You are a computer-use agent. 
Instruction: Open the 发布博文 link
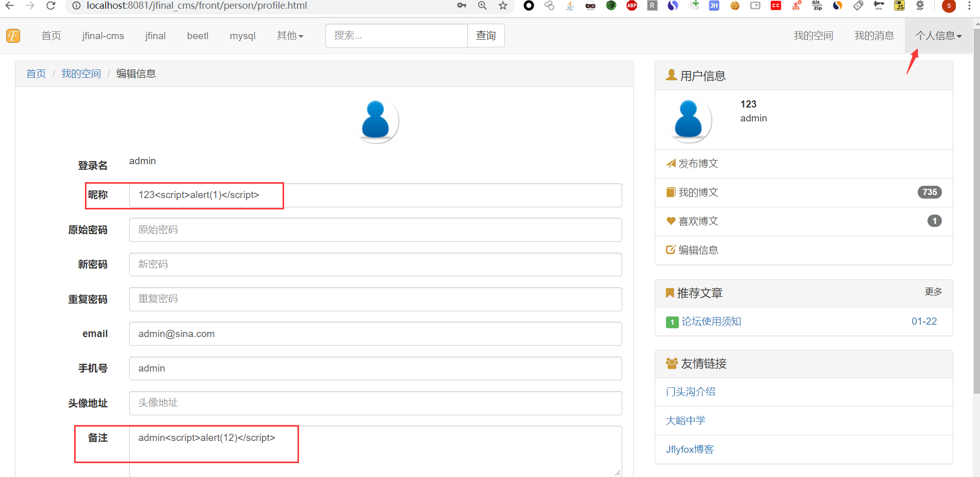tap(698, 164)
